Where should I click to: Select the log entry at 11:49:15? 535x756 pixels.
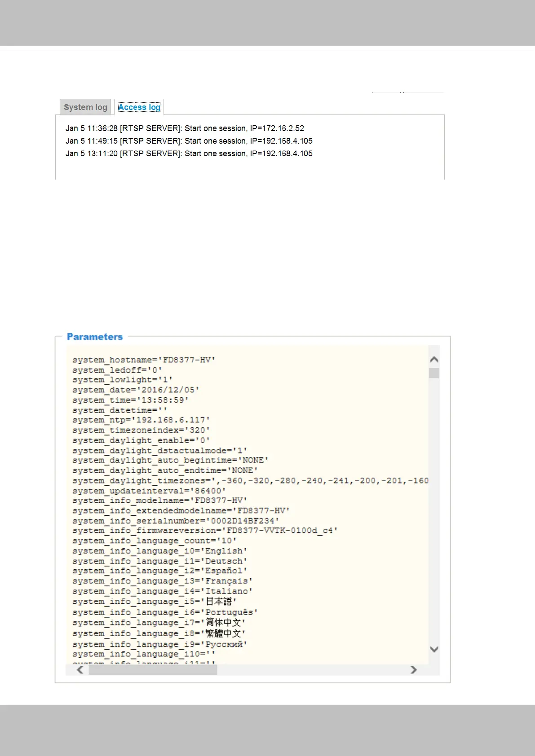coord(189,141)
